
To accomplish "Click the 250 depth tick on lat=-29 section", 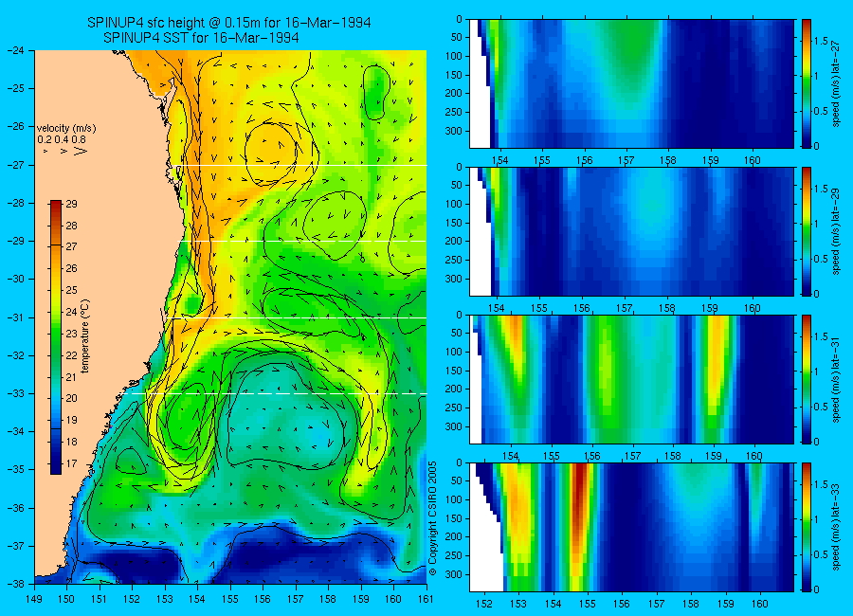I will [454, 260].
